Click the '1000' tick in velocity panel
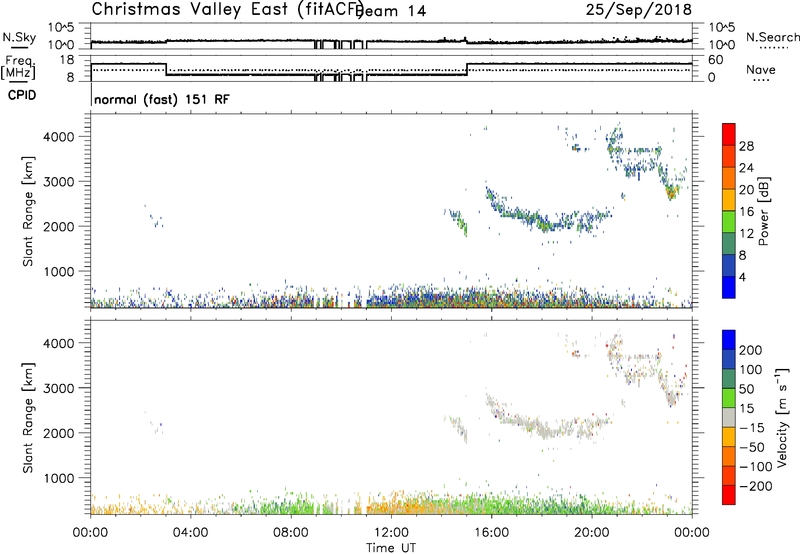Viewport: 800px width, 554px height. (x=58, y=478)
